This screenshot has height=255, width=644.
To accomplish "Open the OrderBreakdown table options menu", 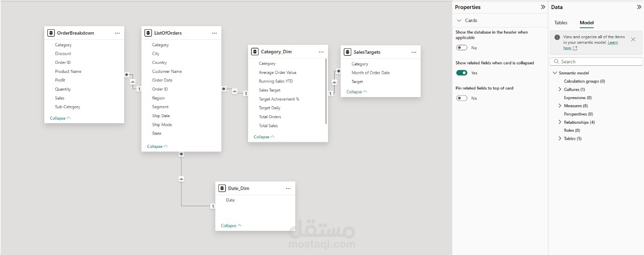I will point(117,33).
